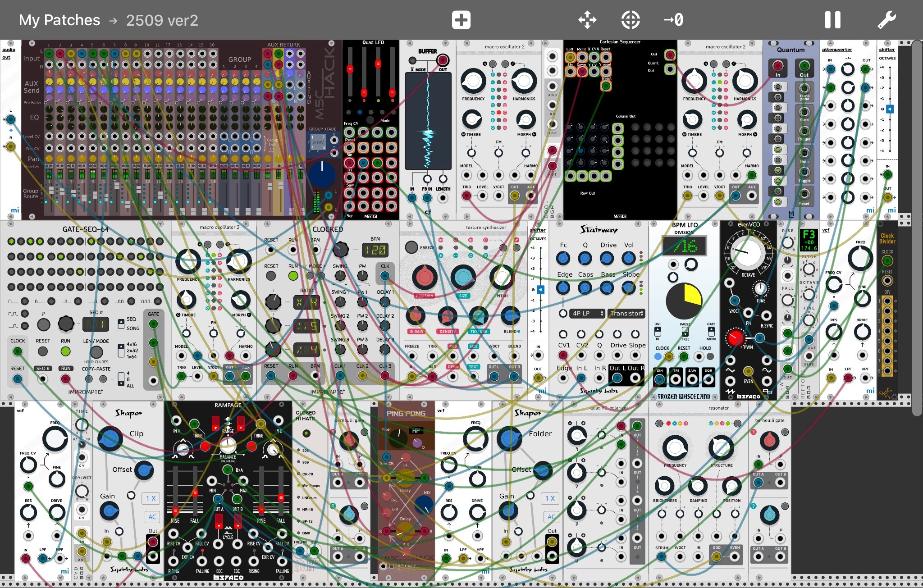The image size is (923, 588).
Task: Go back to My Patches
Action: pos(59,20)
